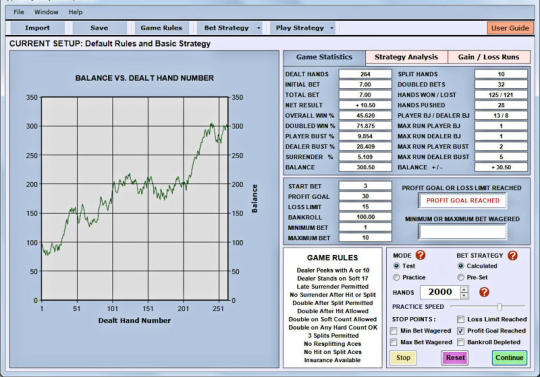Select the Test mode radio button
This screenshot has width=540, height=377.
pos(396,266)
